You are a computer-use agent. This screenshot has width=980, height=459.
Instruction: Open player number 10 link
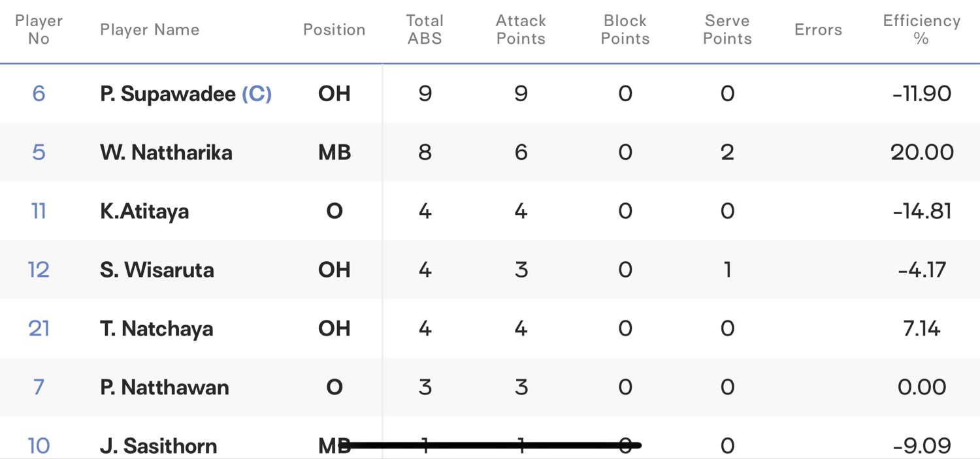[x=39, y=446]
